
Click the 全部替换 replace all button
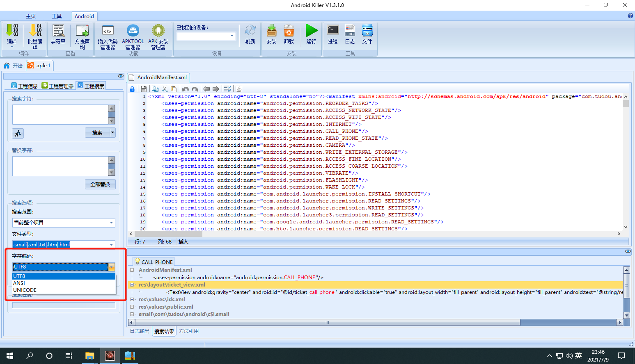(100, 184)
